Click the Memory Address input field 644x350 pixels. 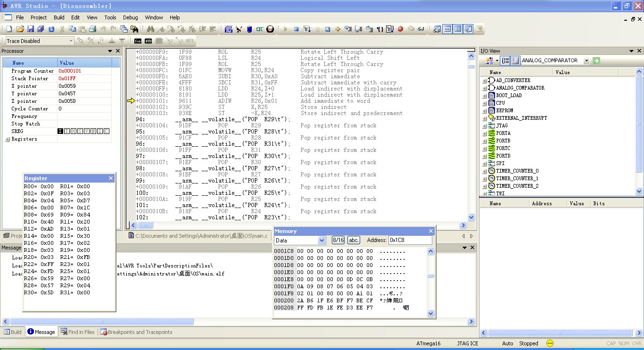[410, 240]
